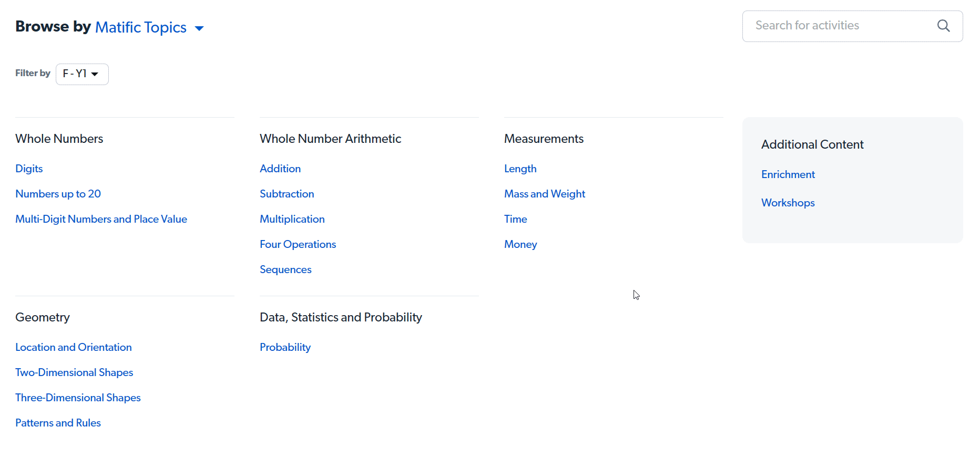The height and width of the screenshot is (458, 980).
Task: Browse Two-Dimensional Shapes
Action: point(74,372)
